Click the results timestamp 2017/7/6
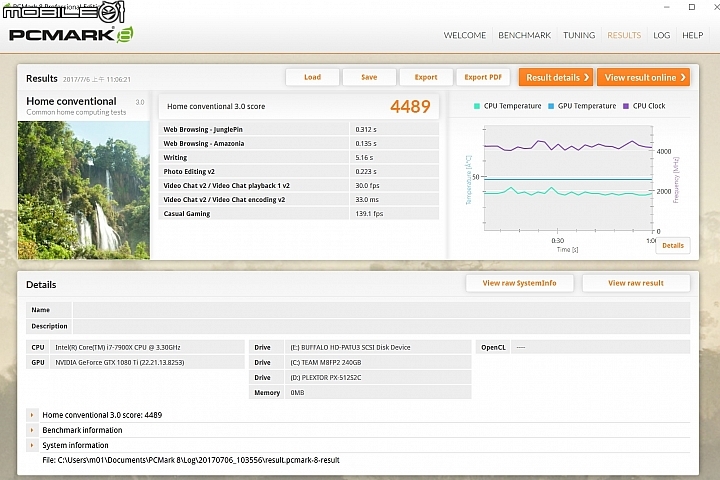 pos(96,79)
